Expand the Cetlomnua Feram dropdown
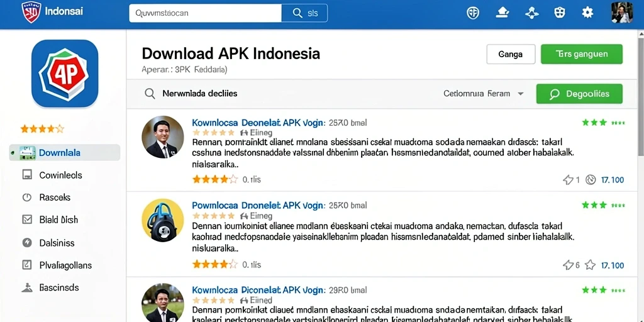Screen dimensions: 644x322 point(484,94)
